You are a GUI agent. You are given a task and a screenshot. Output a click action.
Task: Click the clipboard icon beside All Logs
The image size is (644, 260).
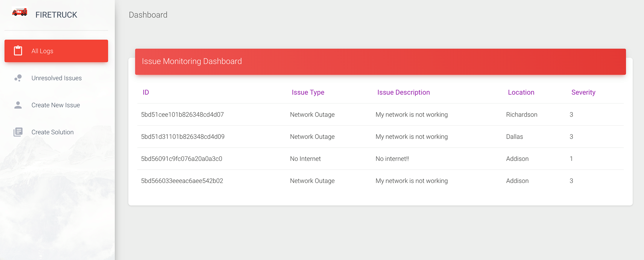pos(18,51)
